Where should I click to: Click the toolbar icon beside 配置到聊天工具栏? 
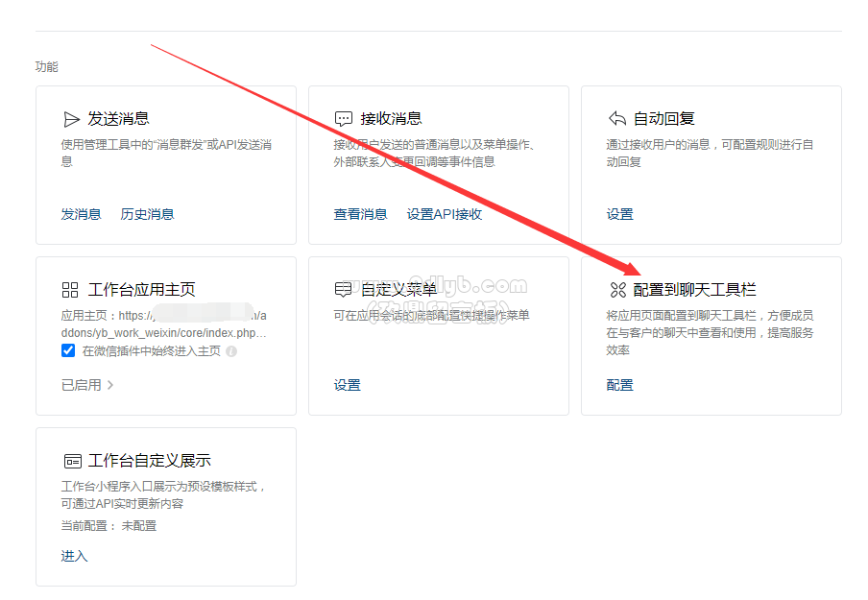tap(617, 290)
